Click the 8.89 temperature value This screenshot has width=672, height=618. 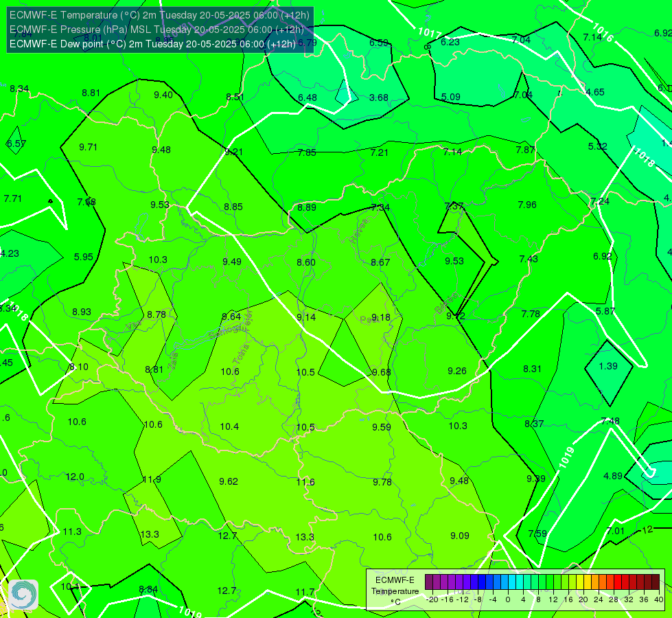coord(307,207)
